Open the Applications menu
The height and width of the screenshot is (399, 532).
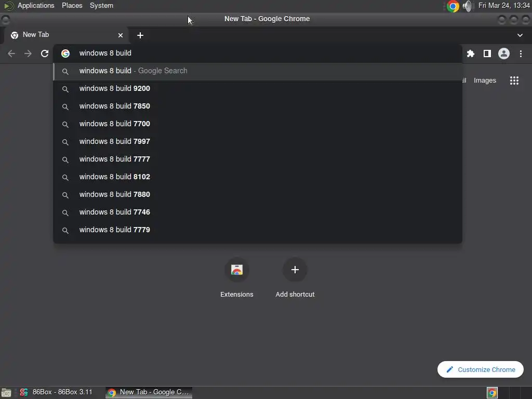coord(36,5)
